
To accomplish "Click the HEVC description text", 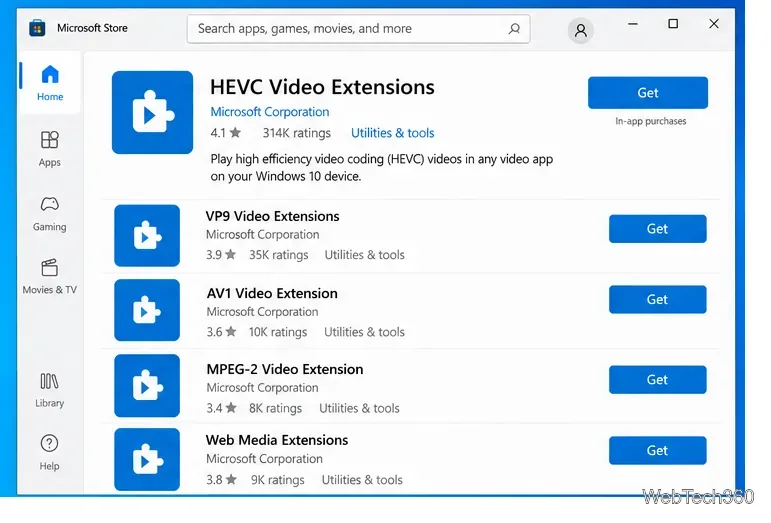I will pyautogui.click(x=382, y=168).
